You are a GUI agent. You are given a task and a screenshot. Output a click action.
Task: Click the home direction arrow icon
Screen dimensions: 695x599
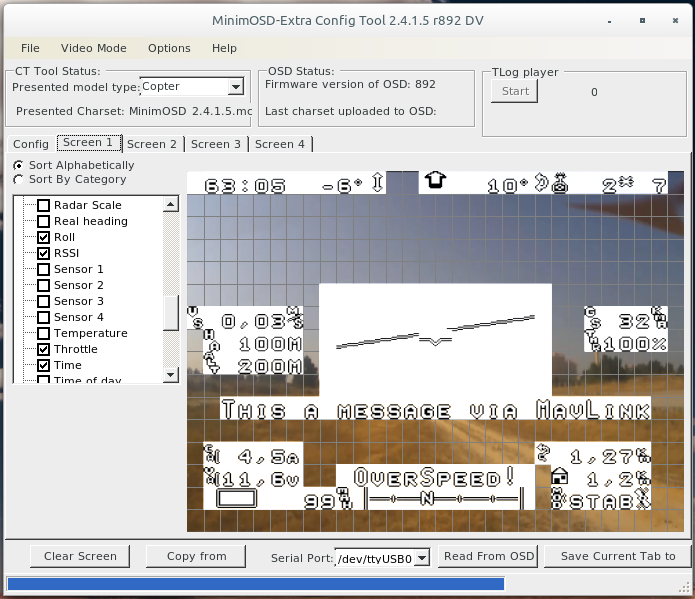tap(435, 182)
